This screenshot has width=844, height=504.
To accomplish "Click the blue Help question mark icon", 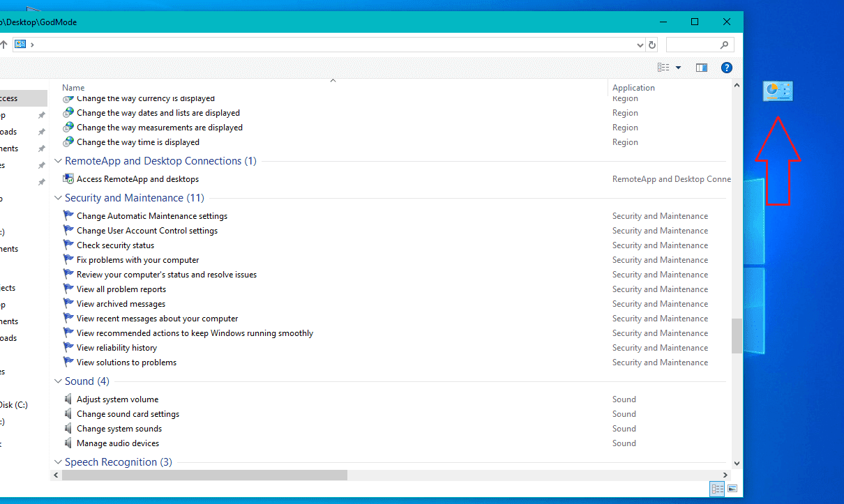I will tap(726, 68).
